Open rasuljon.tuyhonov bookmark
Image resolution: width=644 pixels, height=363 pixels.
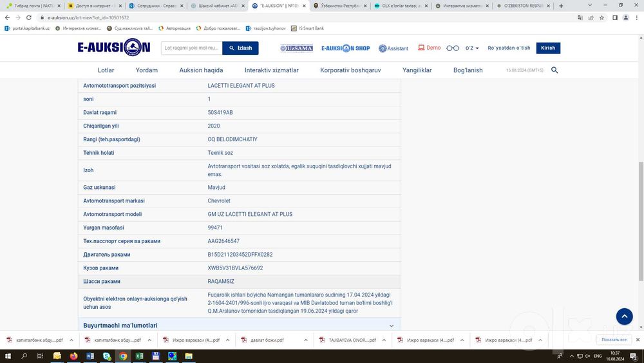266,28
